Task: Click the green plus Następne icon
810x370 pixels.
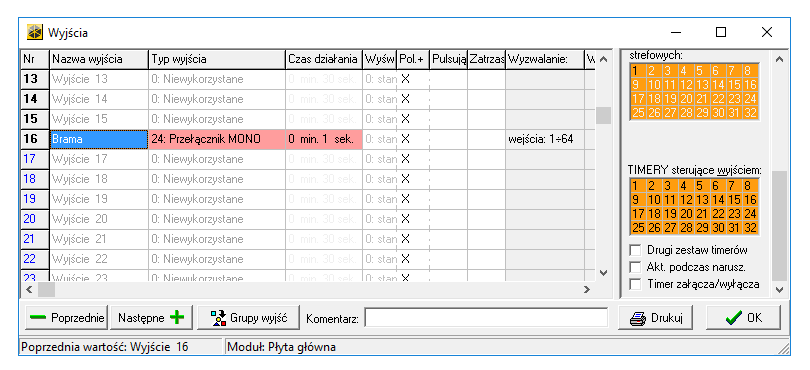Action: [x=177, y=317]
